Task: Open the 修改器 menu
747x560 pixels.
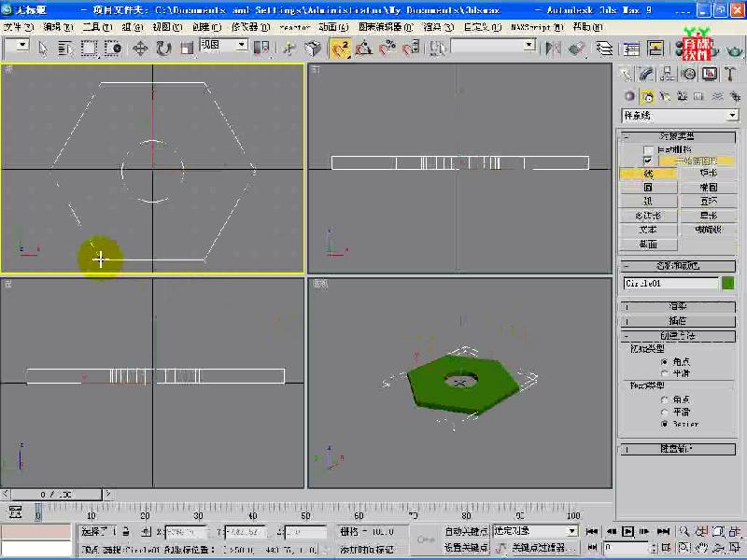Action: point(250,27)
